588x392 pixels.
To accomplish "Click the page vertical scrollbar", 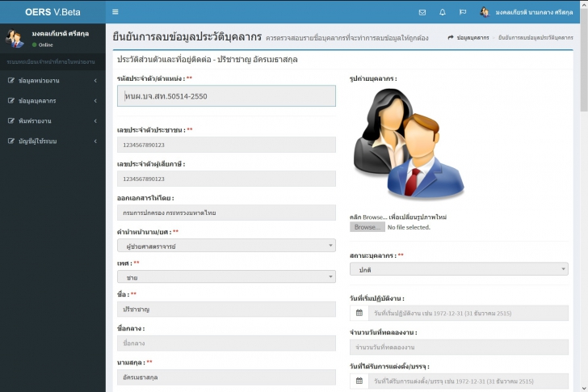I will (x=584, y=60).
